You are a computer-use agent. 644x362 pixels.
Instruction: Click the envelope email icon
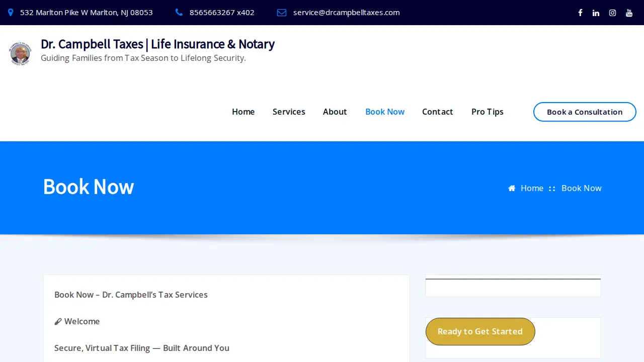point(282,13)
